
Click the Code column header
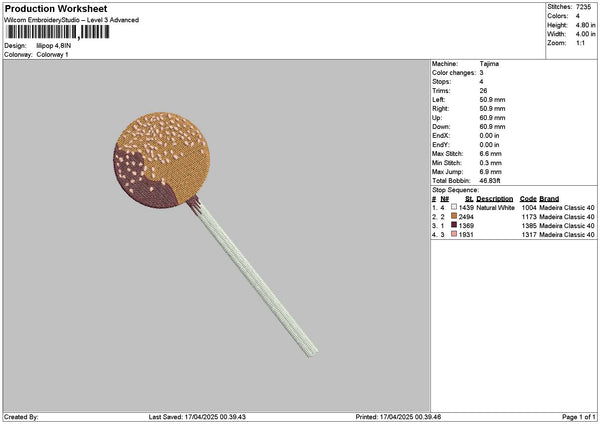pos(528,199)
